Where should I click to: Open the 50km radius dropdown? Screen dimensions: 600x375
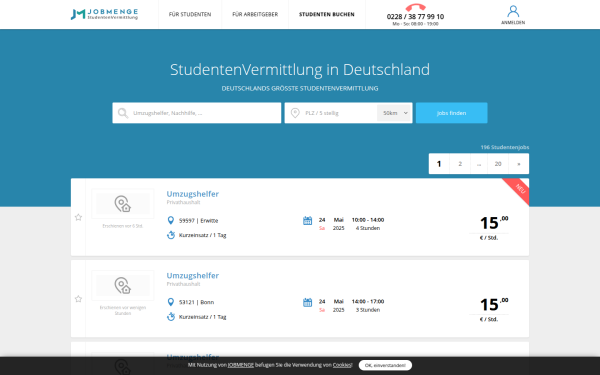click(395, 113)
